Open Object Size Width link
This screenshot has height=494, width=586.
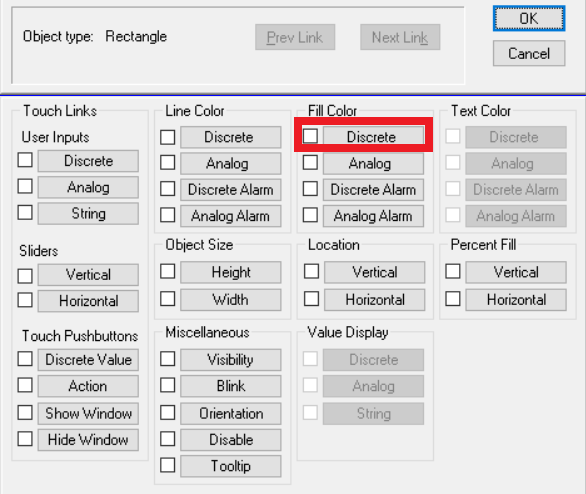tap(231, 300)
